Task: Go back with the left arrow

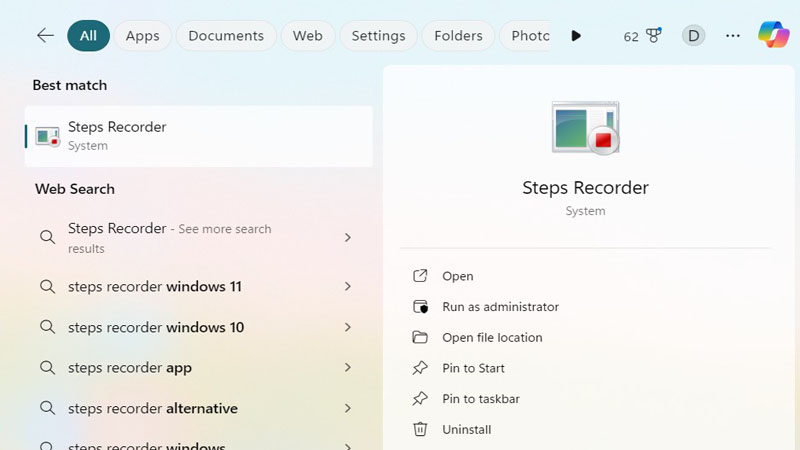Action: (x=45, y=36)
